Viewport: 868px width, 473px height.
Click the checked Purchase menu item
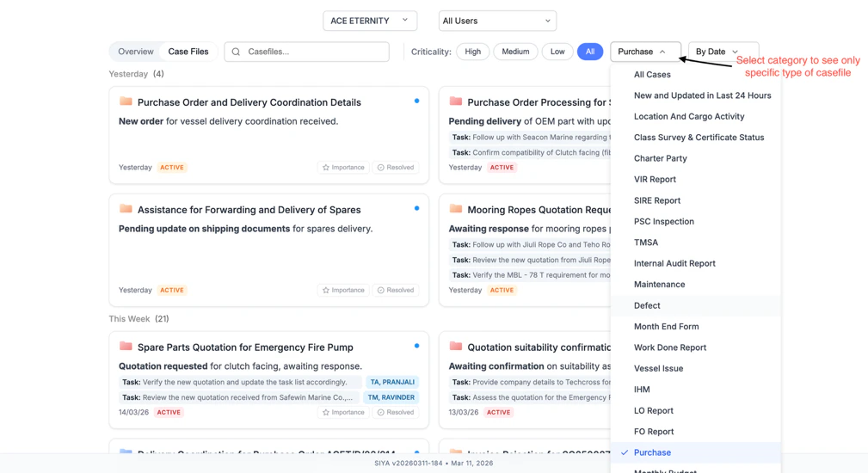click(x=696, y=452)
